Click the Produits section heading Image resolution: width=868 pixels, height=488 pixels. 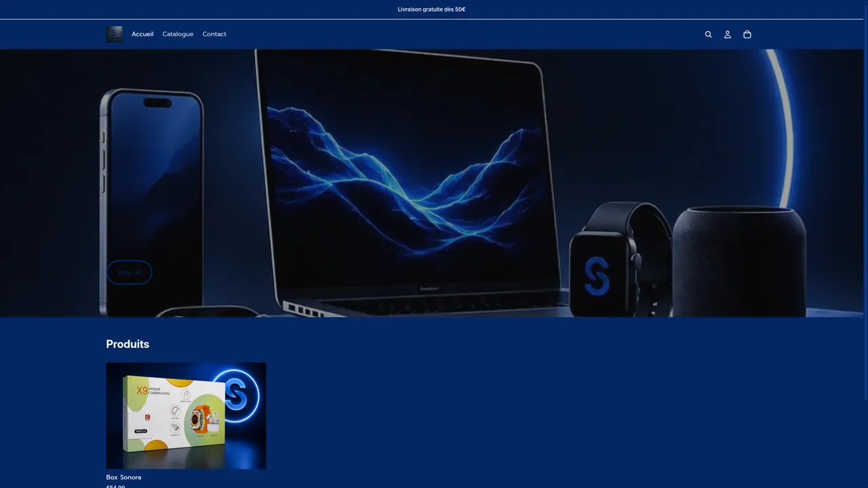click(127, 344)
